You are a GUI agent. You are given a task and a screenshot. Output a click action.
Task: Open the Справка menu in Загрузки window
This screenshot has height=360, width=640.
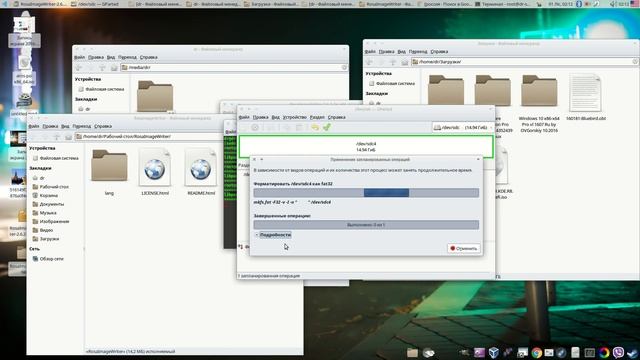pos(439,51)
